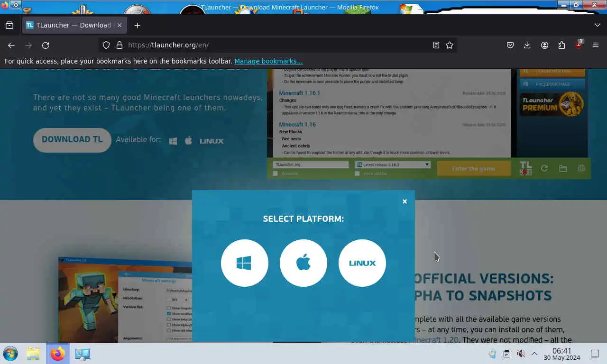Click the Enter the game button
The width and height of the screenshot is (607, 364).
click(x=474, y=169)
